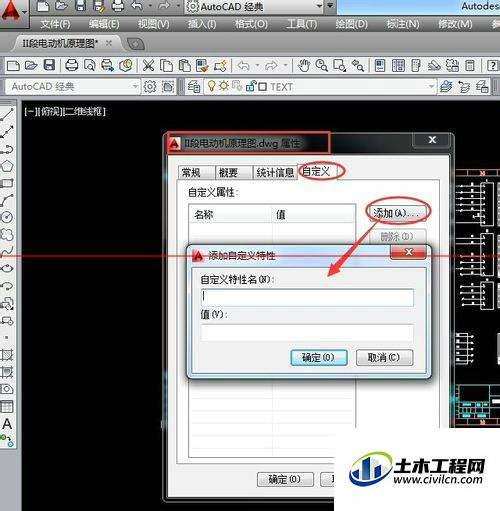Switch to the 概要 tab

234,173
